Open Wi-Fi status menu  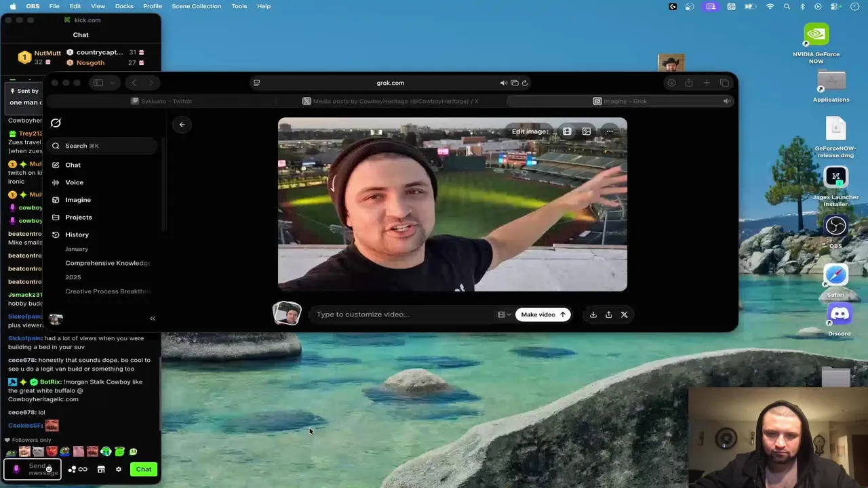tap(770, 6)
